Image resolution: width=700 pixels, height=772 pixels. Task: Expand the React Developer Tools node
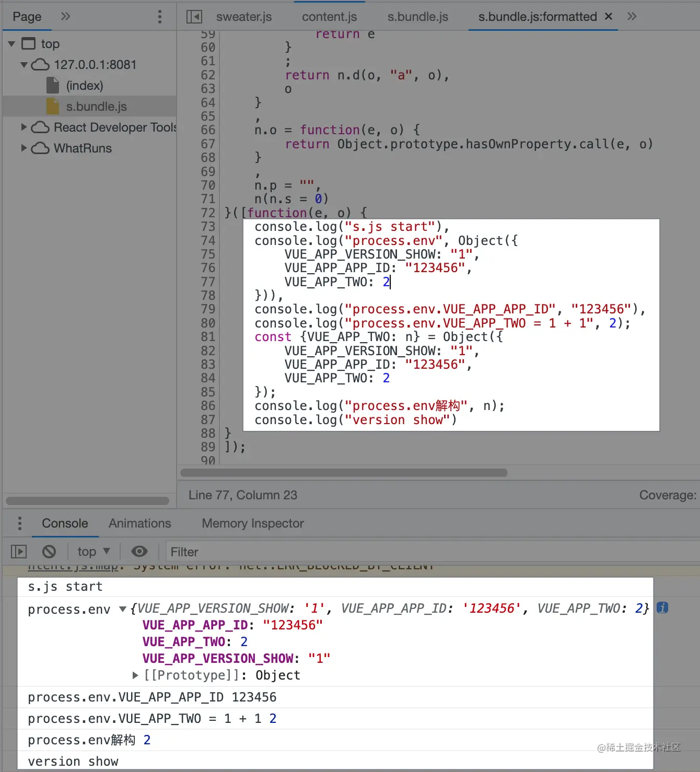click(24, 127)
